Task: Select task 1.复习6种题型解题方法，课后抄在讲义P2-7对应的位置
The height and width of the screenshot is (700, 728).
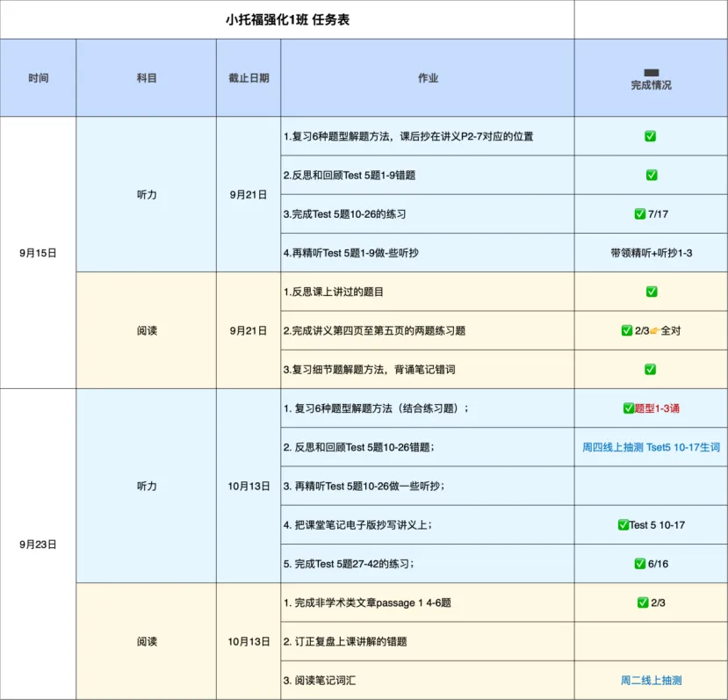Action: coord(428,136)
